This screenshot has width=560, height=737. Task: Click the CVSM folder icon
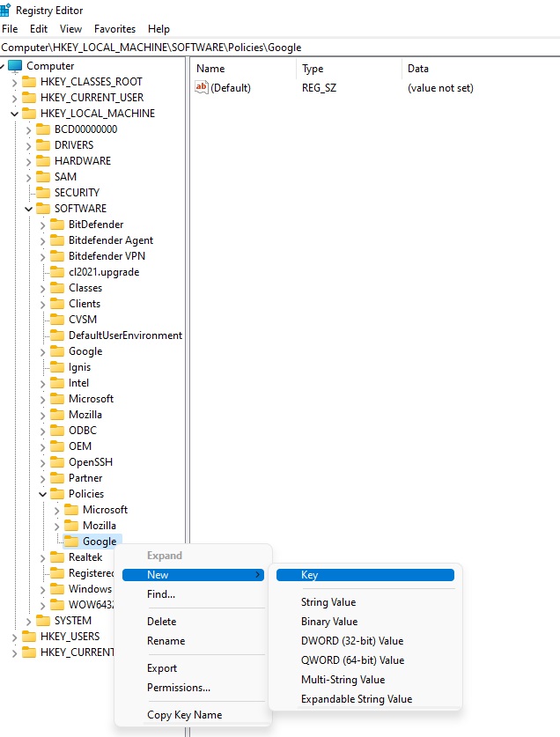[x=57, y=320]
